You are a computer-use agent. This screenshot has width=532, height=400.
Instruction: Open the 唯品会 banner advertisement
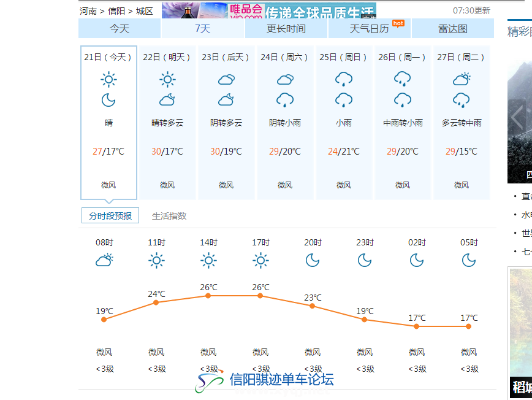click(269, 10)
